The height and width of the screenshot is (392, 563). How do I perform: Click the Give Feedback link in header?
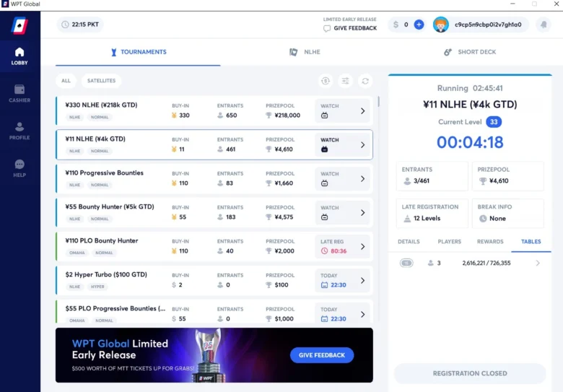(x=350, y=28)
